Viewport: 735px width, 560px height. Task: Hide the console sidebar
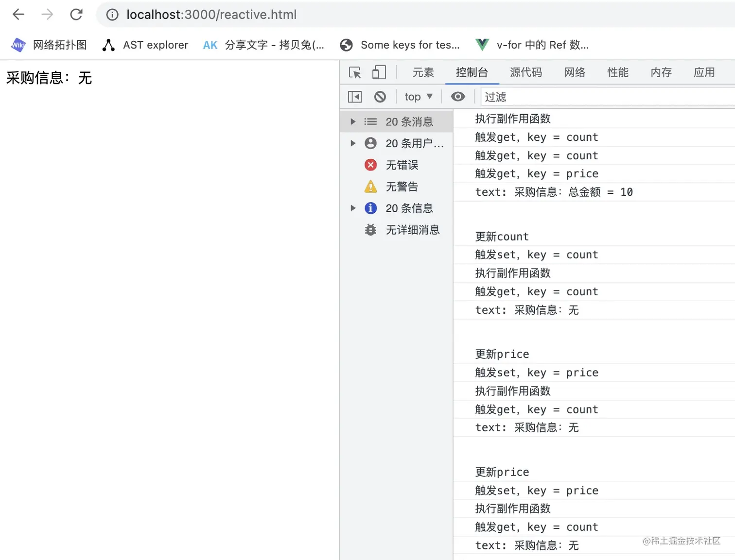(354, 97)
